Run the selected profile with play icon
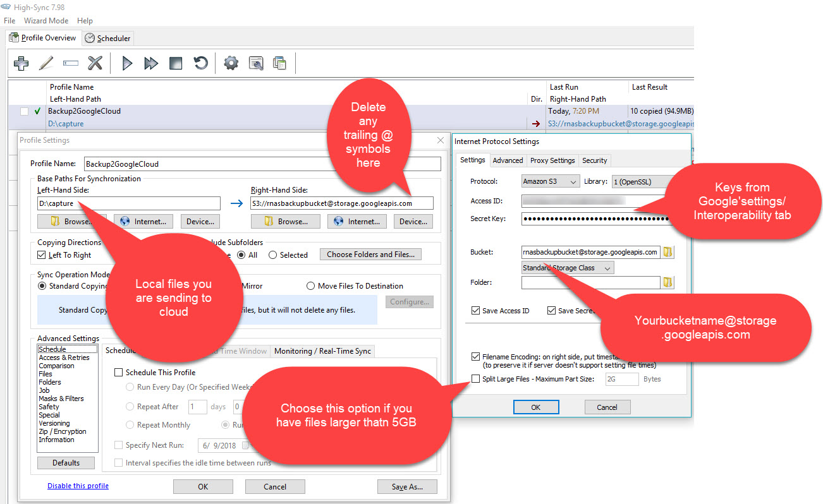This screenshot has height=504, width=823. click(127, 63)
